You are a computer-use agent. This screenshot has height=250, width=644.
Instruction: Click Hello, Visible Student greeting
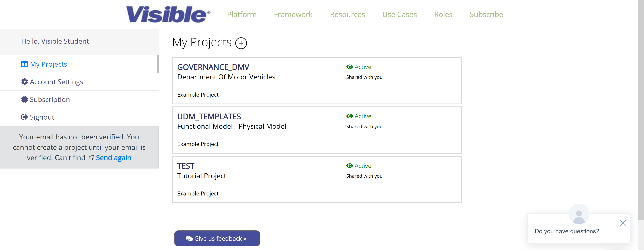point(55,41)
